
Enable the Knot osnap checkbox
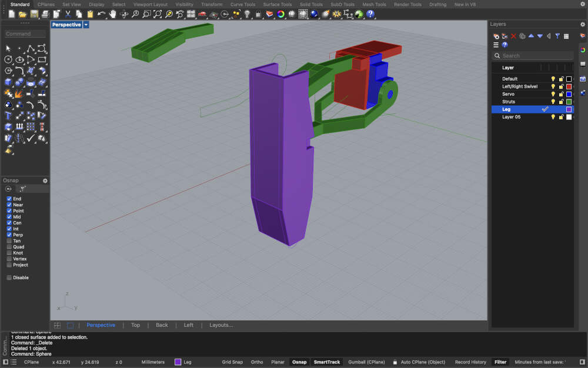coord(9,253)
